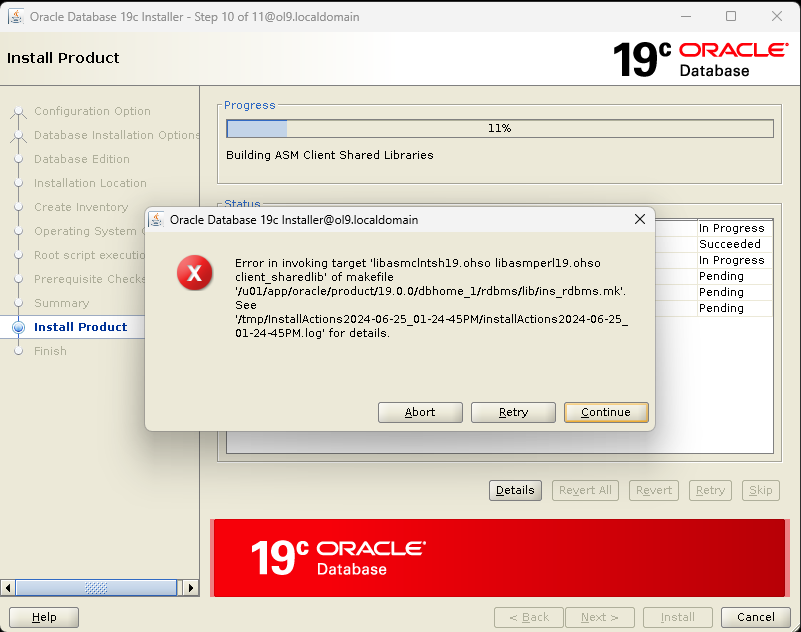The image size is (801, 632).
Task: Click the Abort button in error dialog
Action: point(420,412)
